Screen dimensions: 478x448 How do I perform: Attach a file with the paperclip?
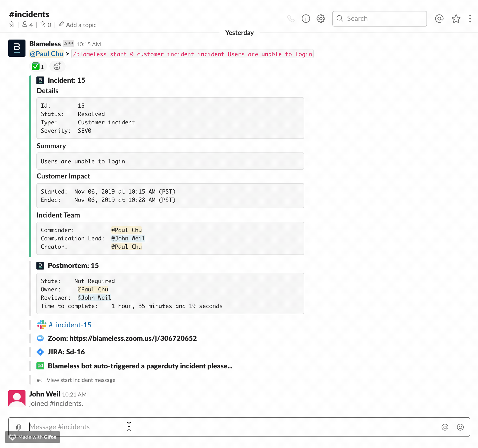[18, 427]
